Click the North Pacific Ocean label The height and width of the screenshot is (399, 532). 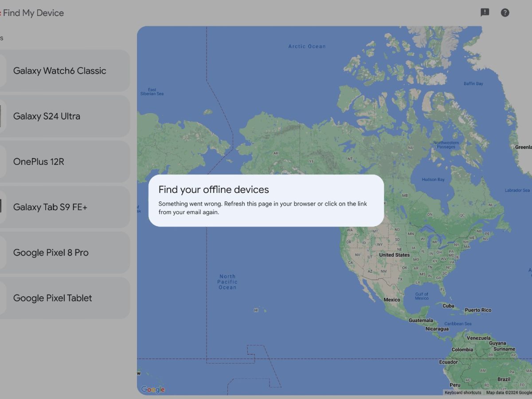point(227,282)
